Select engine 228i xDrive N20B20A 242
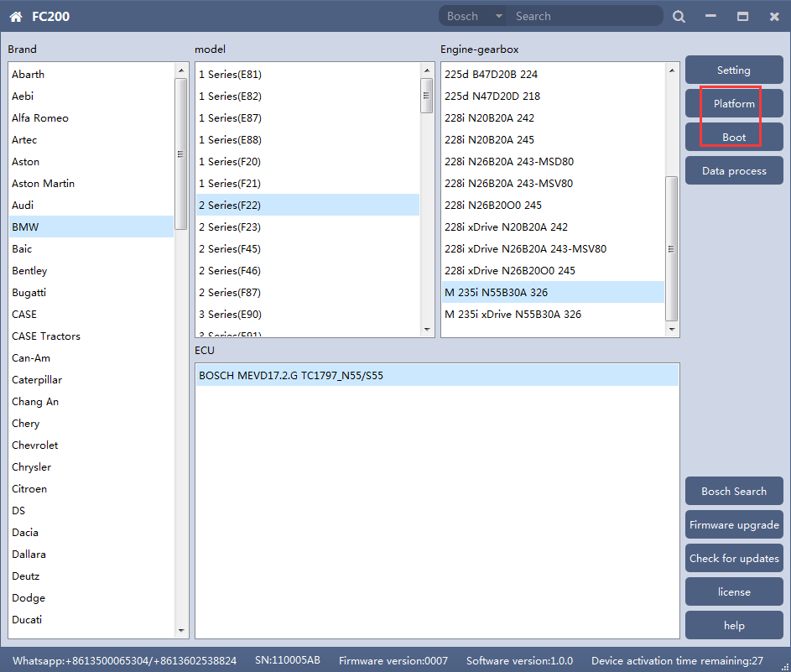This screenshot has width=791, height=672. click(x=554, y=227)
